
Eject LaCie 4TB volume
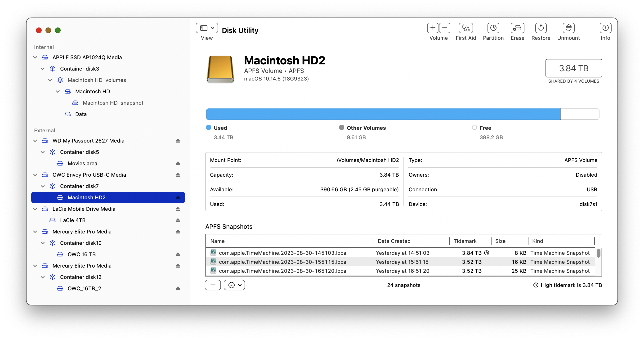pyautogui.click(x=178, y=220)
